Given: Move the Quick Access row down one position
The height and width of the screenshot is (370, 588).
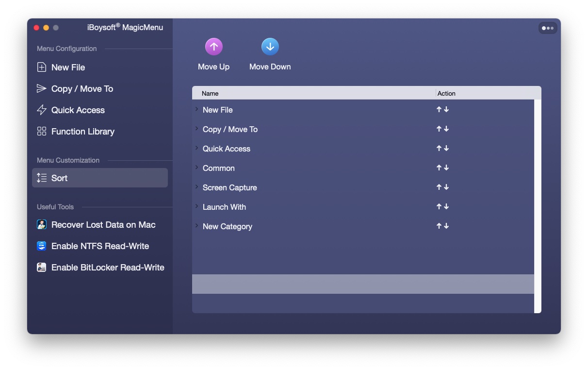Looking at the screenshot, I should click(446, 148).
